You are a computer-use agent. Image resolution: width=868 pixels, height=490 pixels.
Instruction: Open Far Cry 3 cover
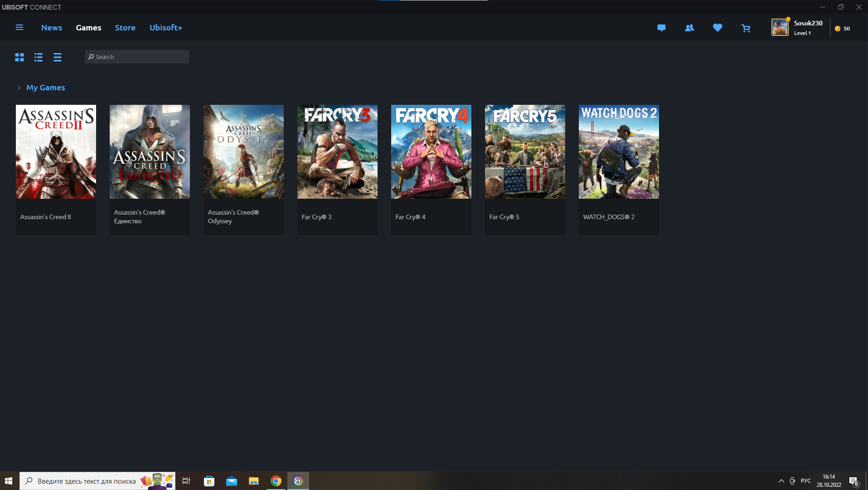[337, 152]
